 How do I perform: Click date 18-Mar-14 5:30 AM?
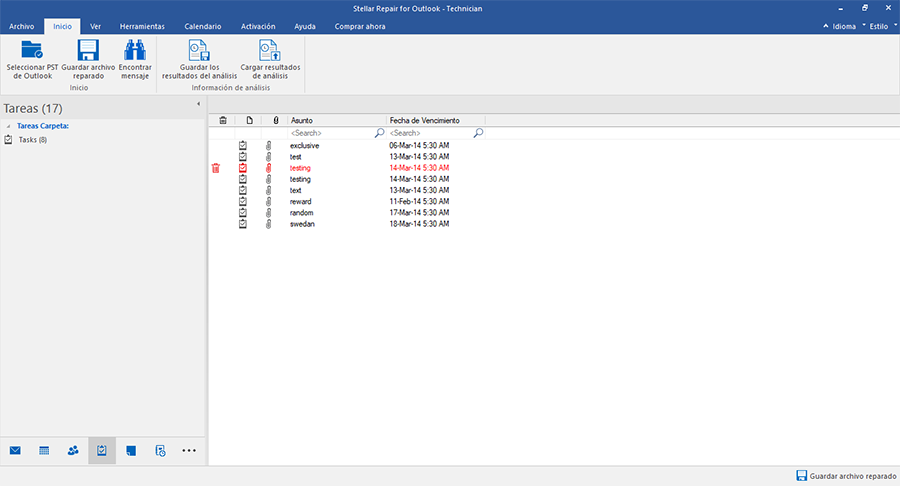tap(419, 224)
